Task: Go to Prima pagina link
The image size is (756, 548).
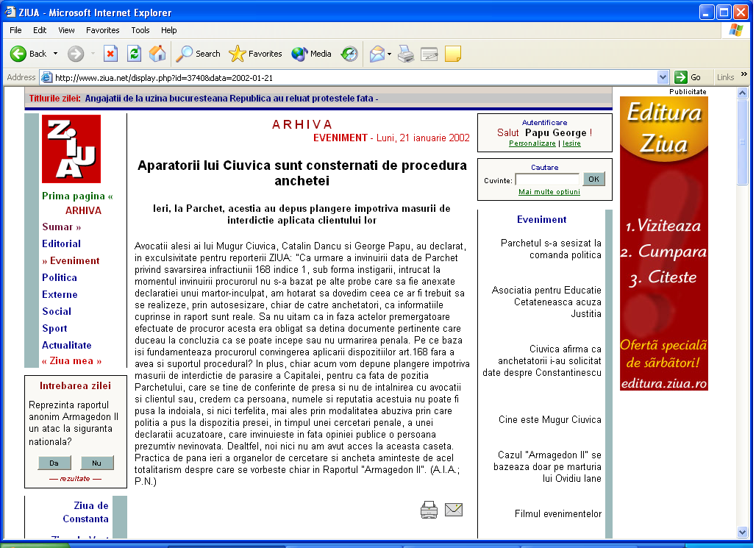Action: tap(77, 196)
